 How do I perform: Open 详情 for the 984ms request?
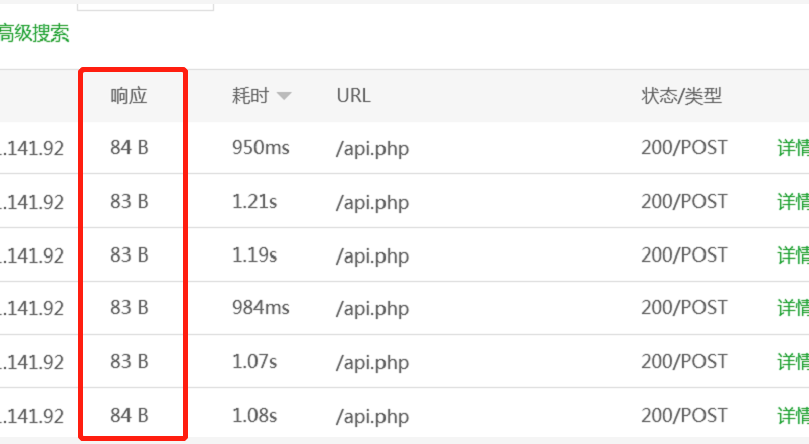click(x=793, y=308)
